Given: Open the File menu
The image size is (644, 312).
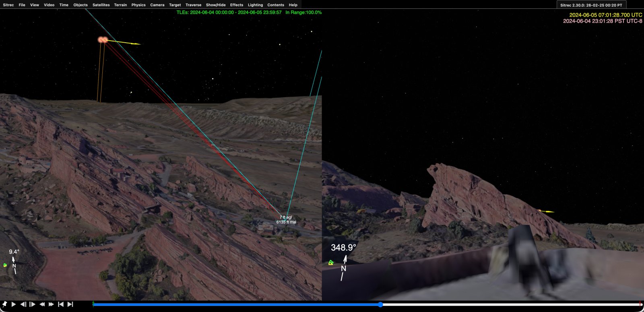Looking at the screenshot, I should pos(22,5).
